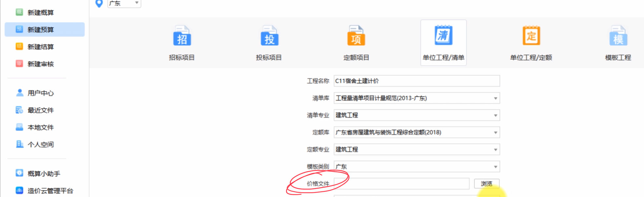Select 新建概算 menu label

(x=41, y=12)
